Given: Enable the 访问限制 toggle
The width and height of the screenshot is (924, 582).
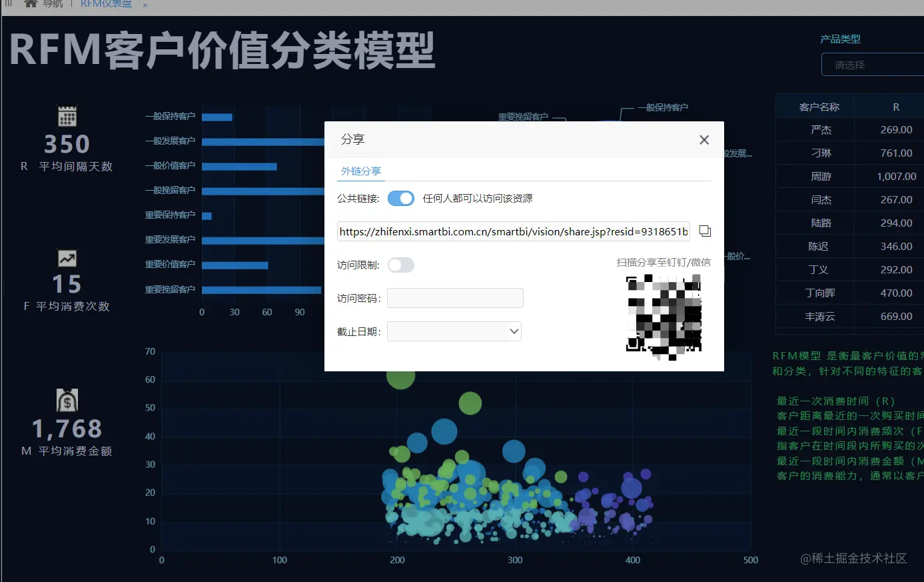Looking at the screenshot, I should click(401, 265).
